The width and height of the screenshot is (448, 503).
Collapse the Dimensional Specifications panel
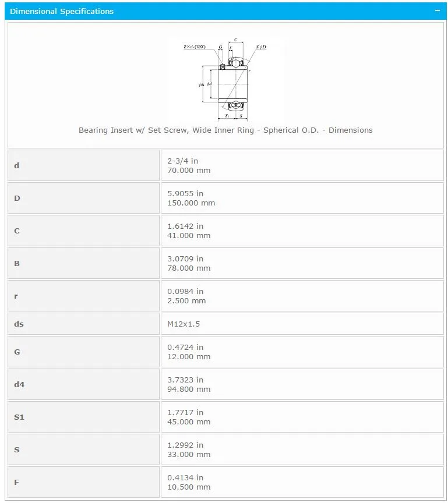(x=437, y=11)
